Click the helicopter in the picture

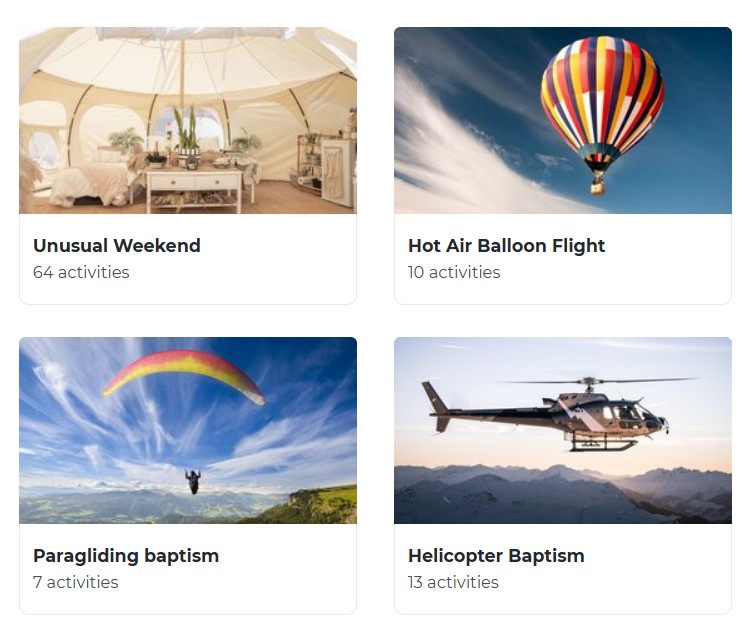tap(559, 414)
